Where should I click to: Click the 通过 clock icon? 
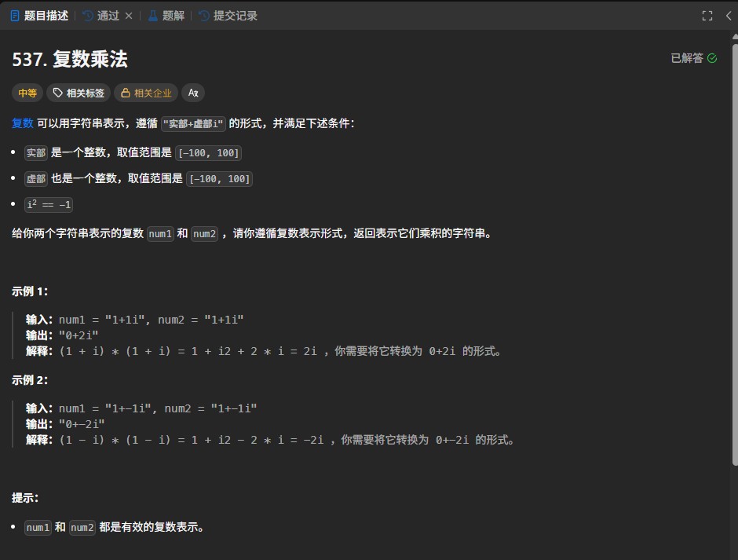(88, 16)
